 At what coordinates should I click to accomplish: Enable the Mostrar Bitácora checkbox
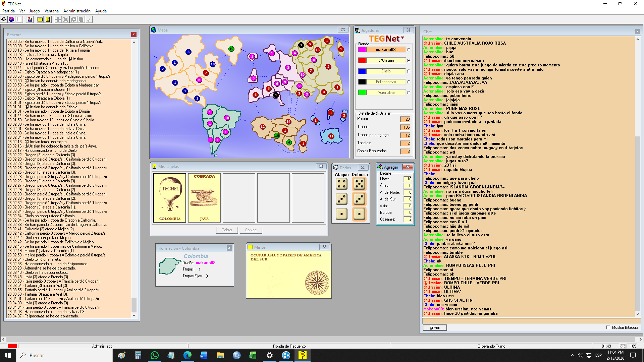pos(608,327)
